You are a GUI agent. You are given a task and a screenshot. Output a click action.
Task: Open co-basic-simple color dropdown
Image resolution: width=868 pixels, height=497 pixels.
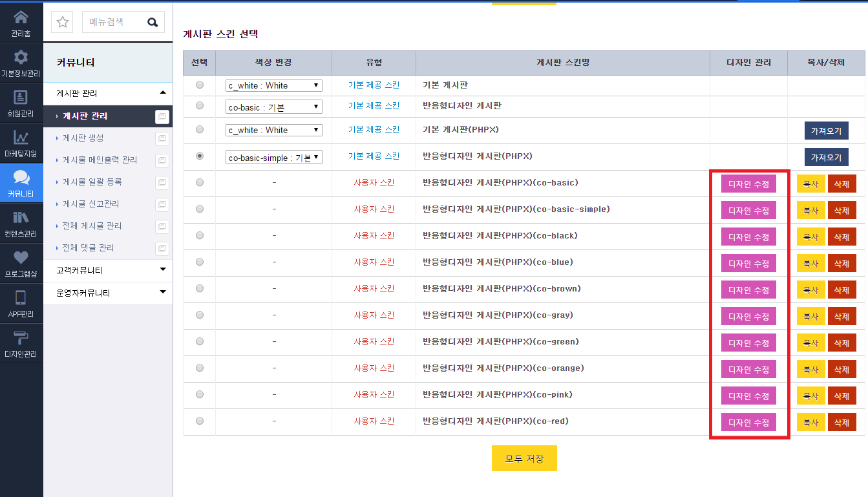(x=274, y=157)
